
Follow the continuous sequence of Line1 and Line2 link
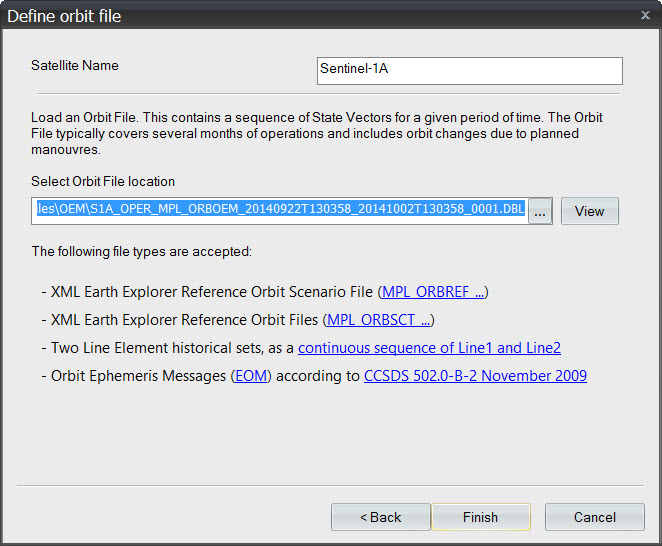429,348
